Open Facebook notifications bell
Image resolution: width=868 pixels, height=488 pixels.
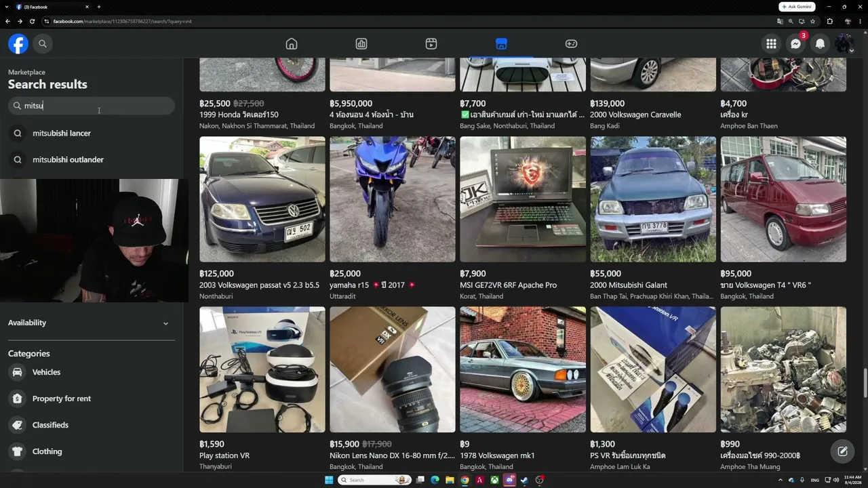(x=821, y=44)
